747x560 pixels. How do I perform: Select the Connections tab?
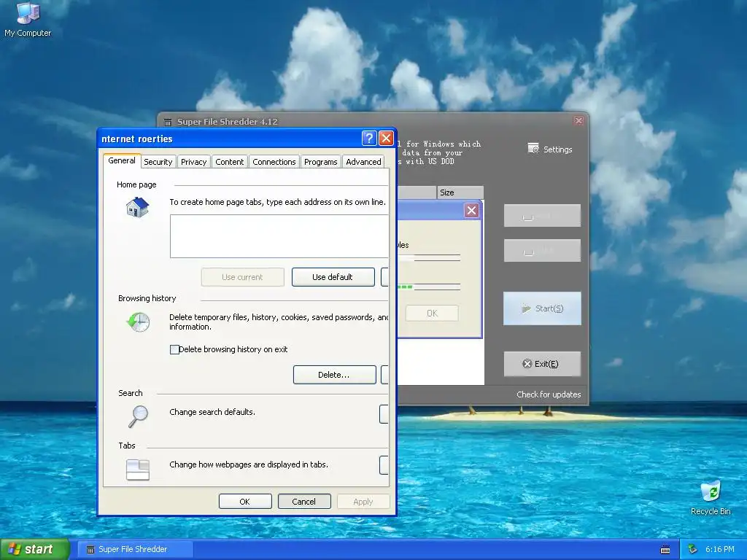click(274, 162)
